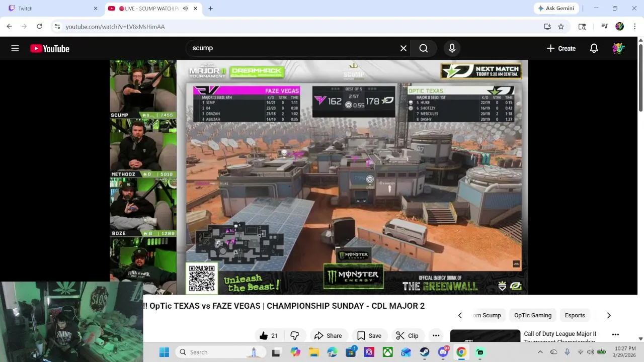Open Steam from the taskbar
This screenshot has height=362, width=644.
[425, 352]
